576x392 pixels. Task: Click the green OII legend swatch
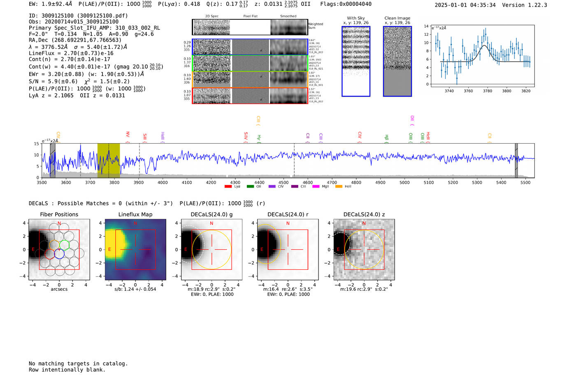point(250,187)
